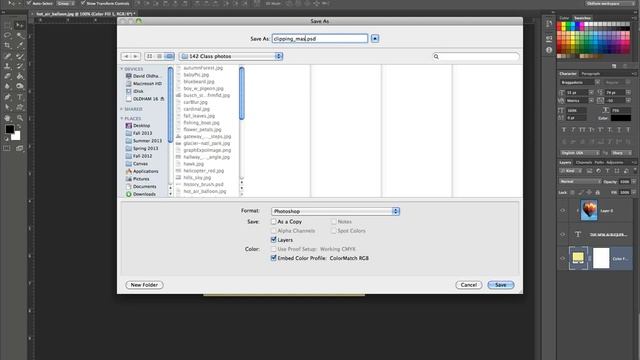Viewport: 640px width, 360px height.
Task: Select Downloads in the Places sidebar
Action: 141,194
